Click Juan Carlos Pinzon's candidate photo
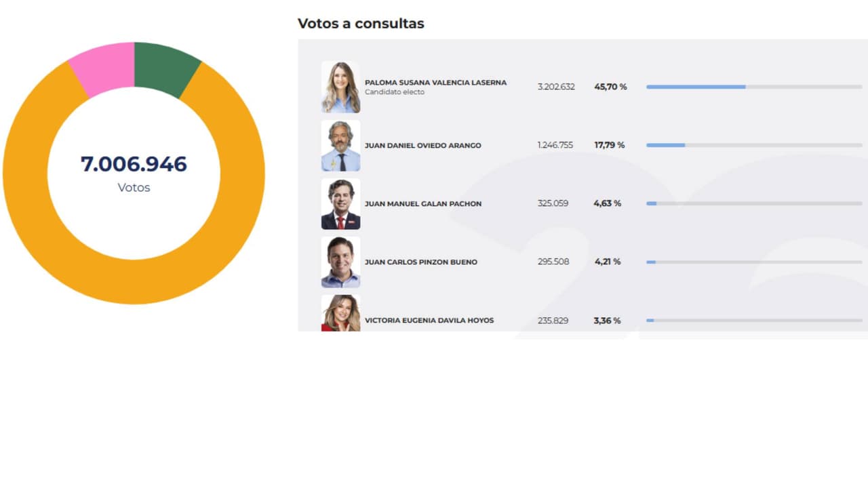This screenshot has height=488, width=868. click(340, 262)
